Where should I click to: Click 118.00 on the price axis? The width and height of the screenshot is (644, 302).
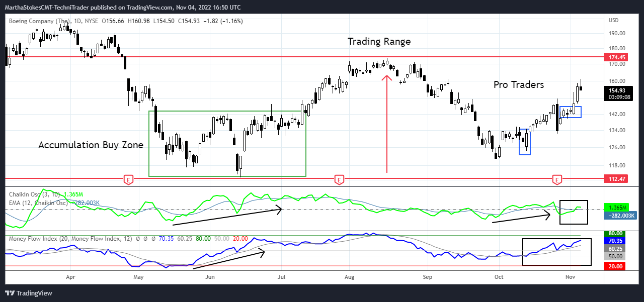click(x=617, y=166)
